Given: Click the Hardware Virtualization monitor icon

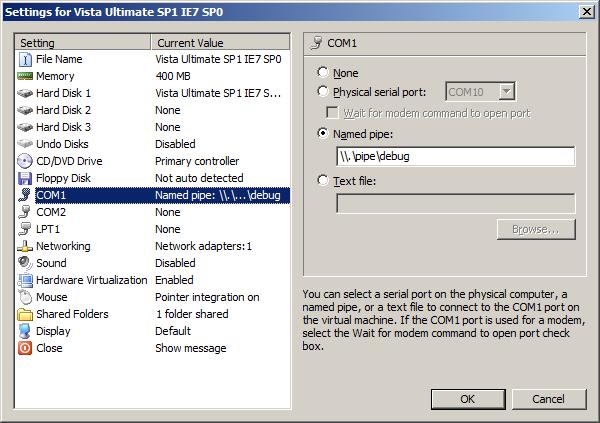Looking at the screenshot, I should pos(25,280).
